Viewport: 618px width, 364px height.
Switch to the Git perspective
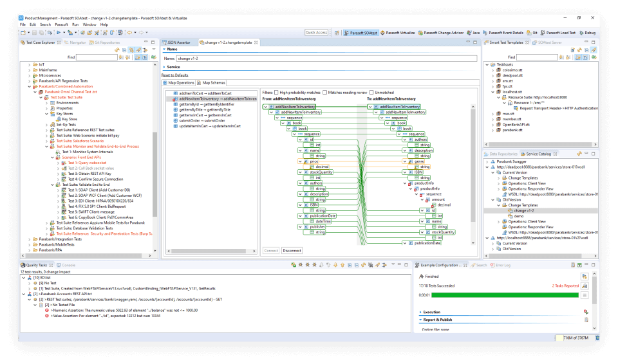pyautogui.click(x=532, y=33)
